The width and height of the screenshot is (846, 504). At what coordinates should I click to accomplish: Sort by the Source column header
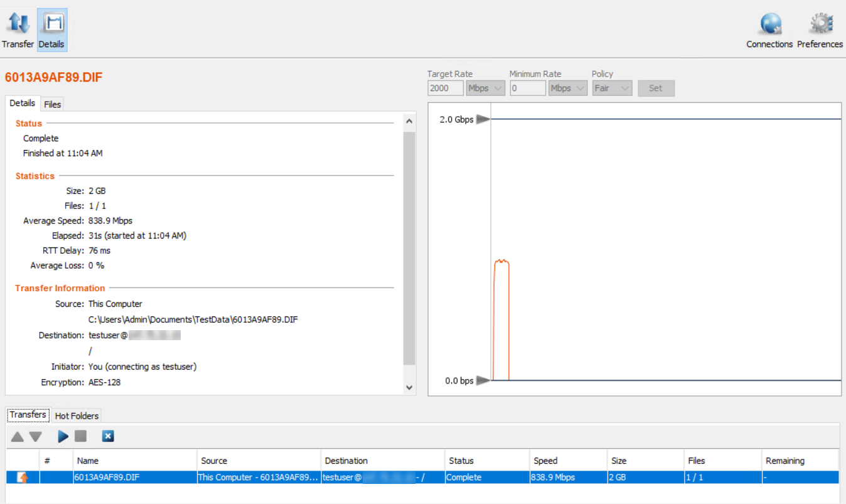[259, 461]
